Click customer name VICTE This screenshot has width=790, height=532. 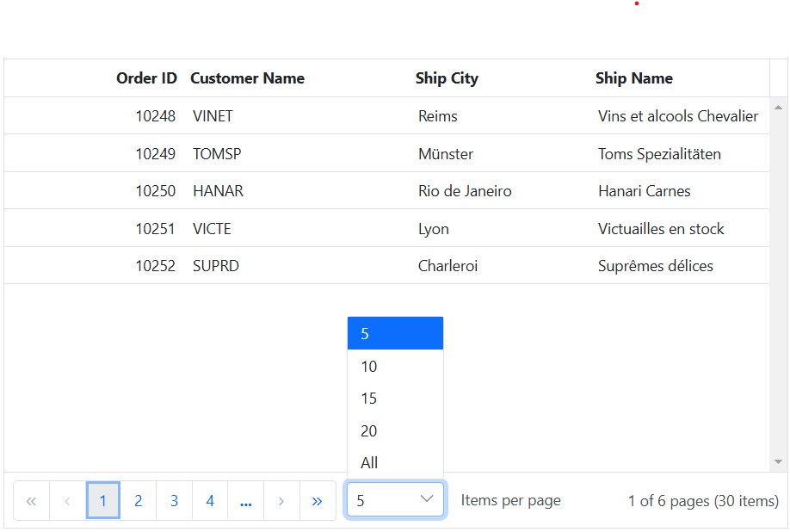point(212,229)
